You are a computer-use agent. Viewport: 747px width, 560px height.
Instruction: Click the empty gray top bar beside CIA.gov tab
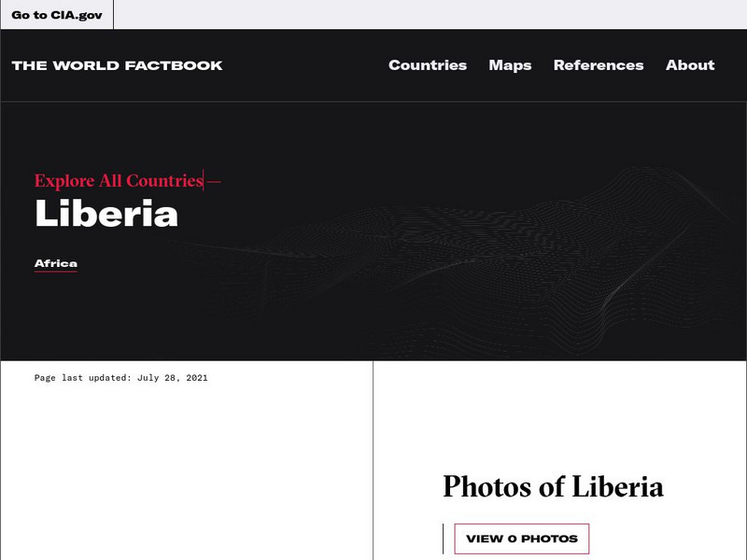(430, 14)
